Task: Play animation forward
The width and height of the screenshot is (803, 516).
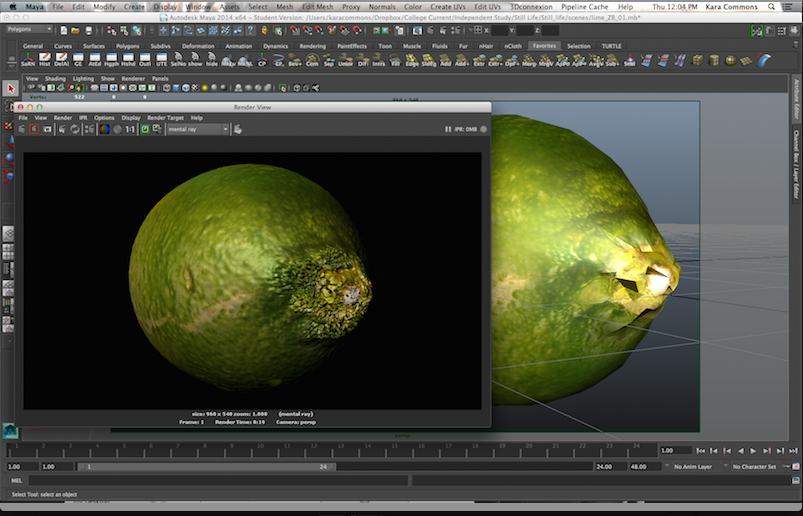Action: (753, 450)
